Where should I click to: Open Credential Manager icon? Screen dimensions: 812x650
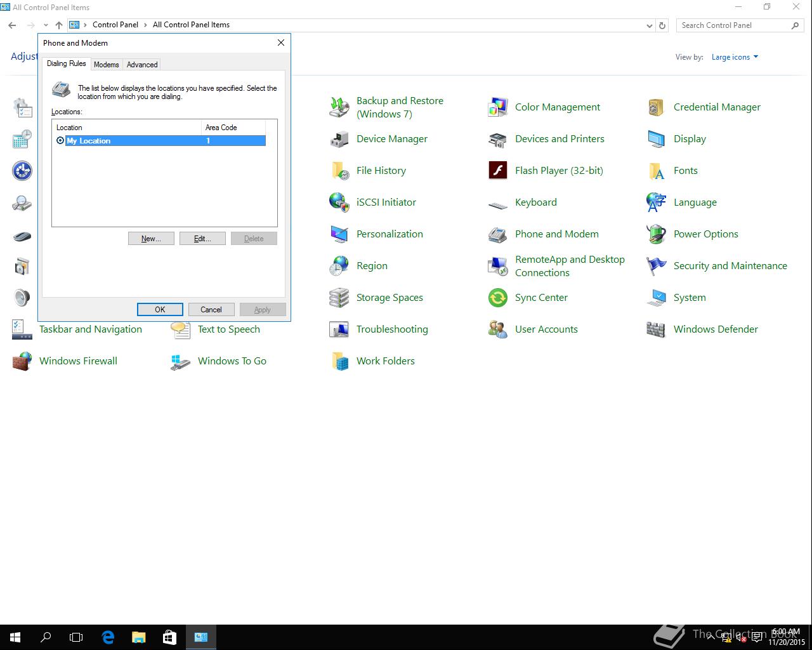tap(657, 107)
